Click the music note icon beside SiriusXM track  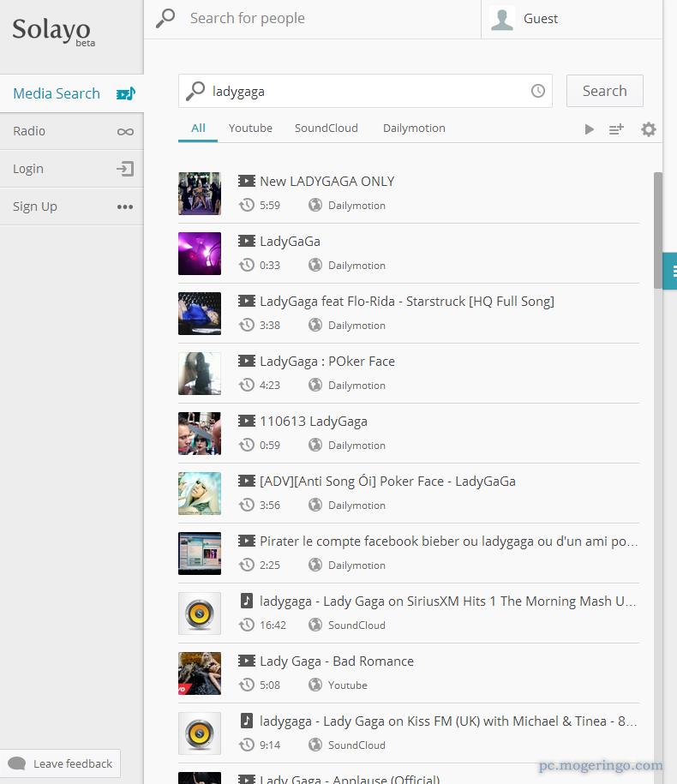(x=247, y=601)
